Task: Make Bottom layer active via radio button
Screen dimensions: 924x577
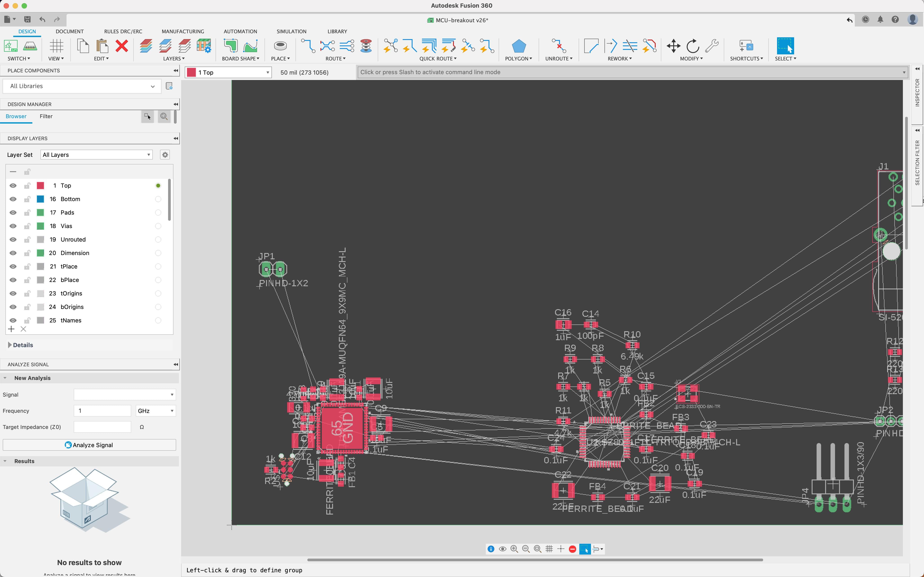Action: [158, 199]
